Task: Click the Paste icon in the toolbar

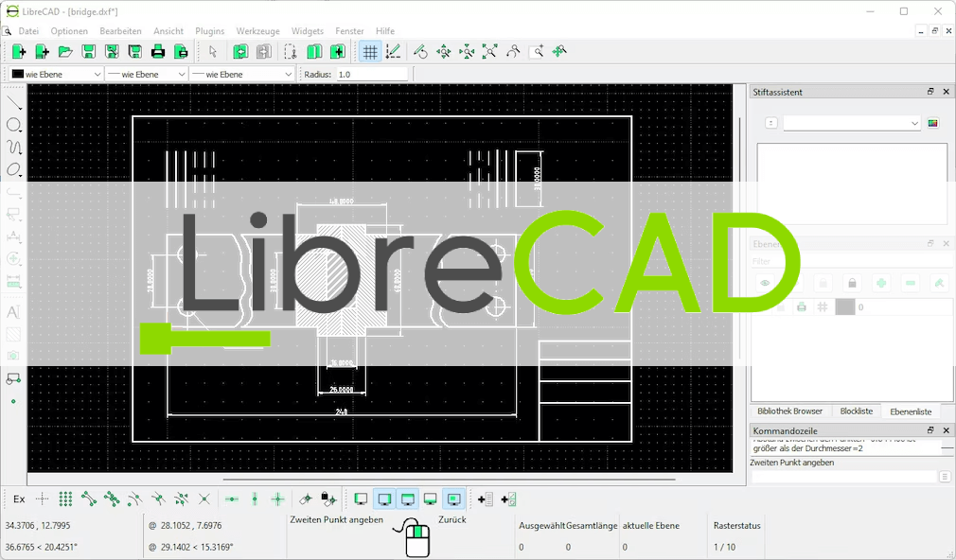Action: coord(337,52)
